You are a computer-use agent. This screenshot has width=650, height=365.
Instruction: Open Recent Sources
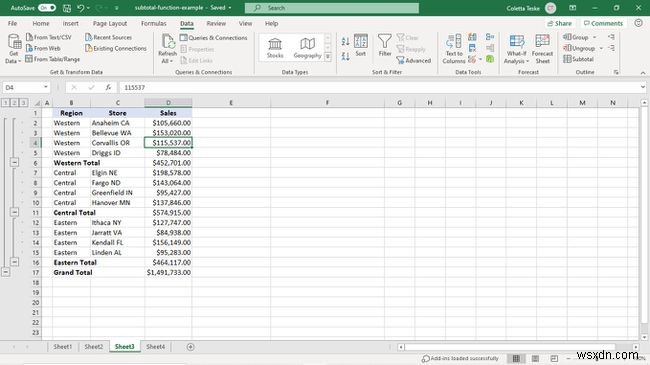pyautogui.click(x=108, y=37)
